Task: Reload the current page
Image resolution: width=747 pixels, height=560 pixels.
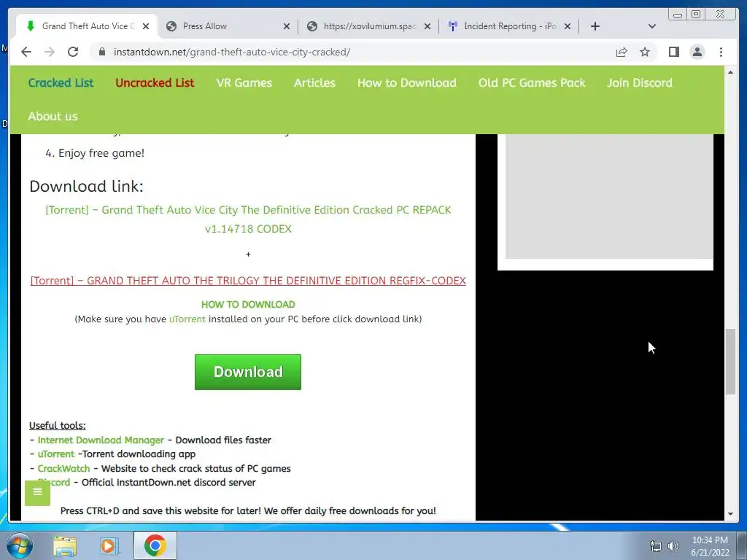Action: pos(73,52)
